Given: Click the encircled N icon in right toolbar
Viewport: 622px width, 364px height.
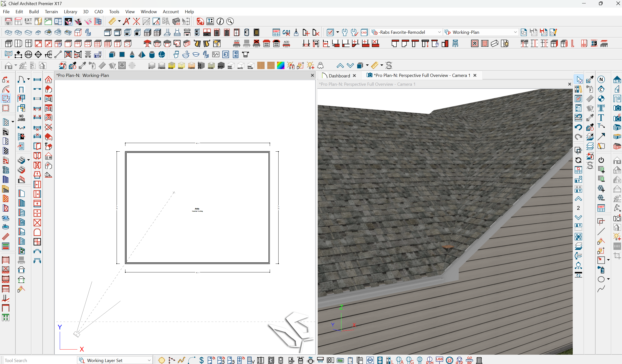Looking at the screenshot, I should (601, 79).
